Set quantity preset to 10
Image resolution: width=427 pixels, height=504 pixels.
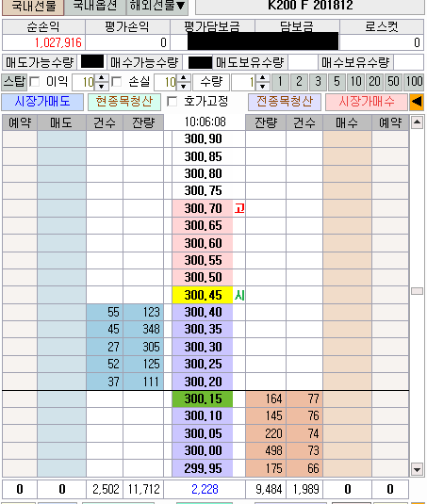[x=356, y=82]
